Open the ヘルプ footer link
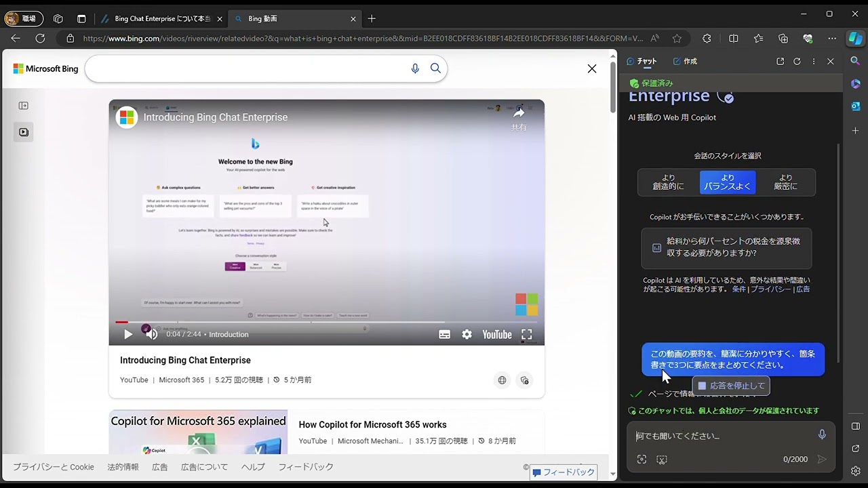868x488 pixels. [253, 467]
